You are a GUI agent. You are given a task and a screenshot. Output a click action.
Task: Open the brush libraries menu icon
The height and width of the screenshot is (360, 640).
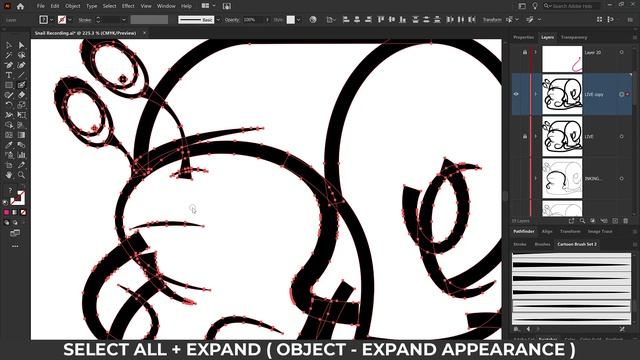click(517, 329)
